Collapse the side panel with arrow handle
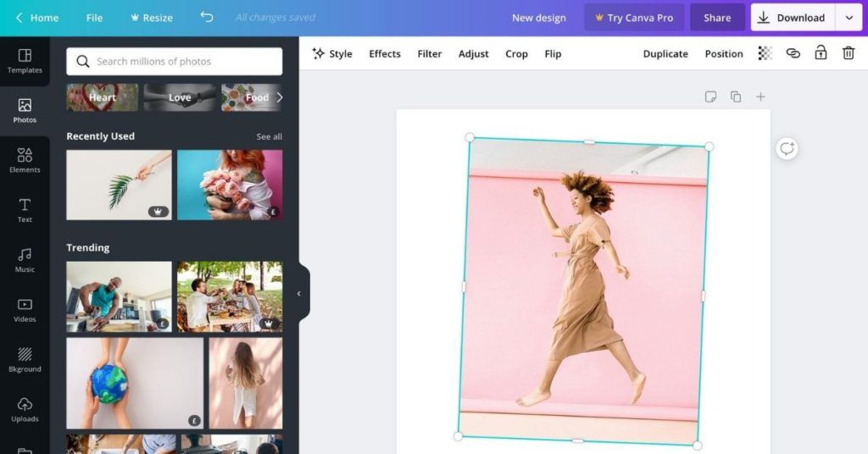Viewport: 868px width, 454px height. point(299,293)
